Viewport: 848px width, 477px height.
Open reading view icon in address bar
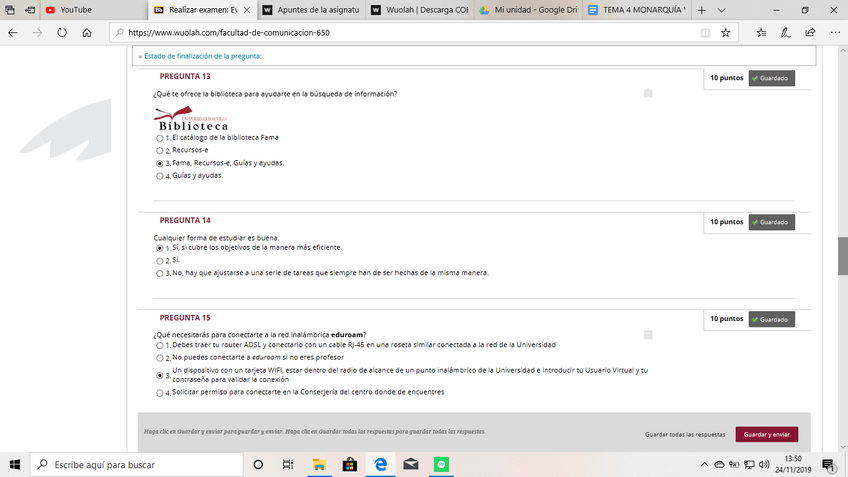705,32
